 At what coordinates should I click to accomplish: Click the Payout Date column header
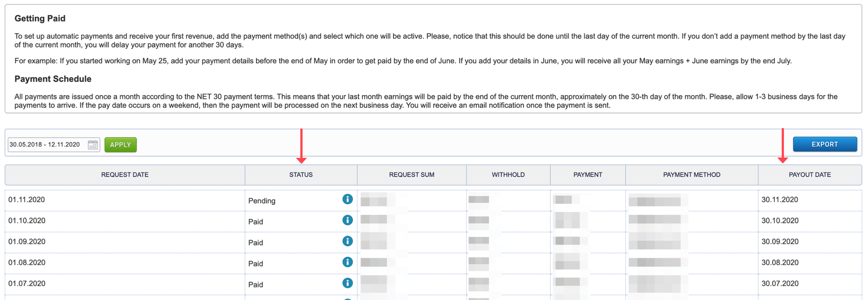pos(810,175)
